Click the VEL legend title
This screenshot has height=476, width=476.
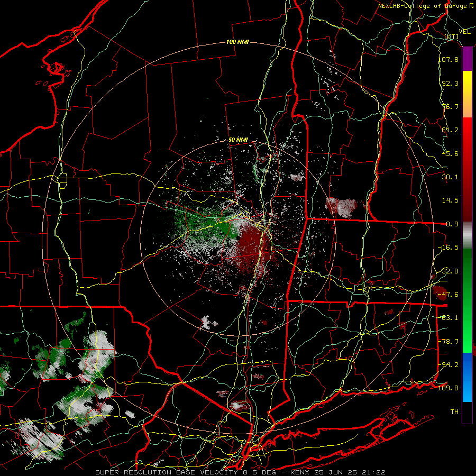coord(464,32)
